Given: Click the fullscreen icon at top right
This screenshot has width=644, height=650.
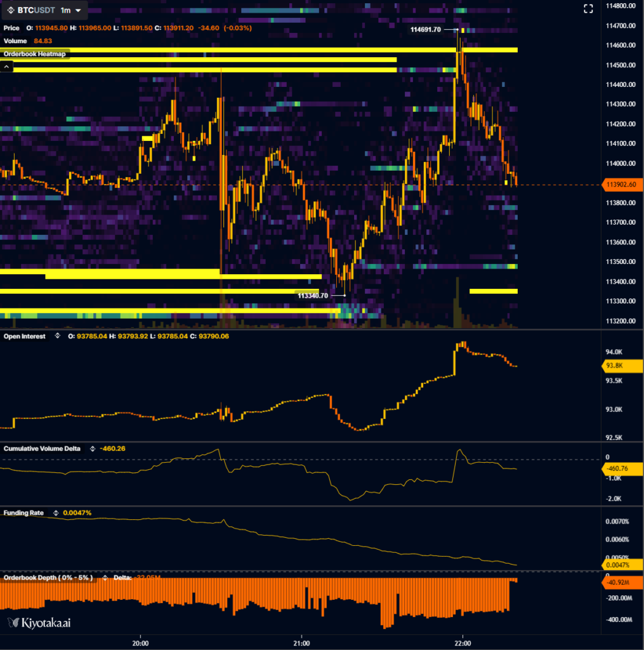Looking at the screenshot, I should point(588,8).
